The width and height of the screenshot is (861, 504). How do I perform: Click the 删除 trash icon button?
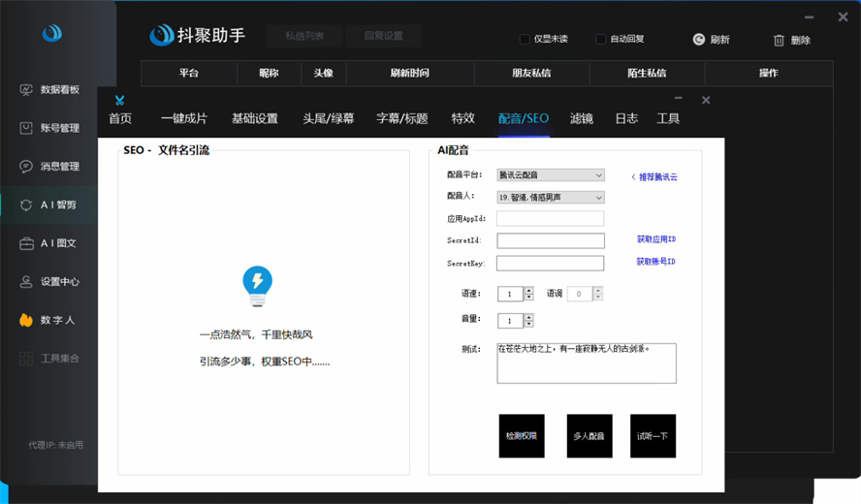pyautogui.click(x=792, y=40)
